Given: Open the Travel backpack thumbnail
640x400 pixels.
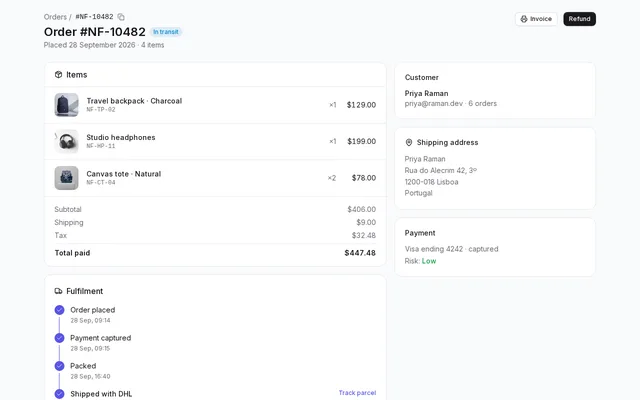Looking at the screenshot, I should (x=67, y=105).
